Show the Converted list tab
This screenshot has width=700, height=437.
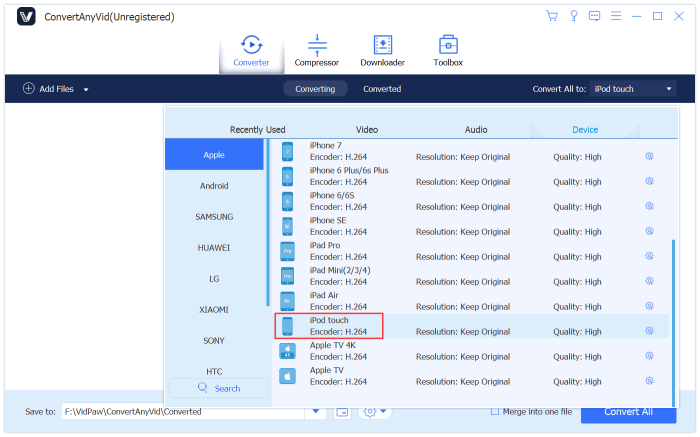coord(382,89)
